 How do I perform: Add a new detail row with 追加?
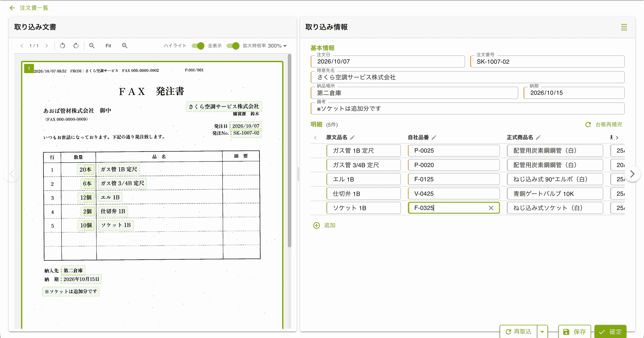pyautogui.click(x=325, y=225)
